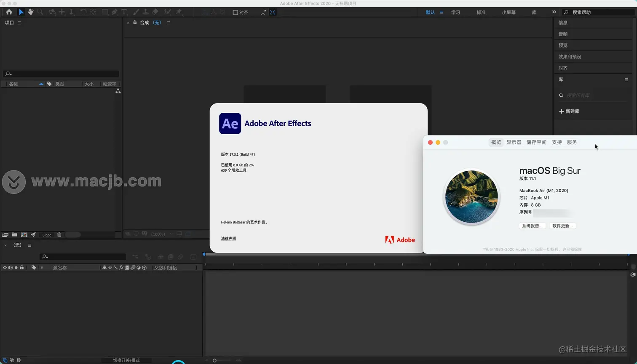This screenshot has height=364, width=637.
Task: Switch to the 小屏幕 workspace
Action: click(509, 12)
